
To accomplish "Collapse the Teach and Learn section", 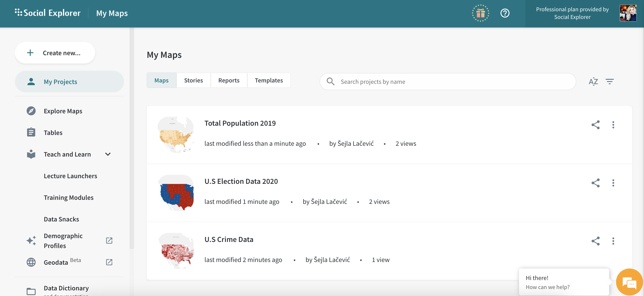I will [x=108, y=154].
